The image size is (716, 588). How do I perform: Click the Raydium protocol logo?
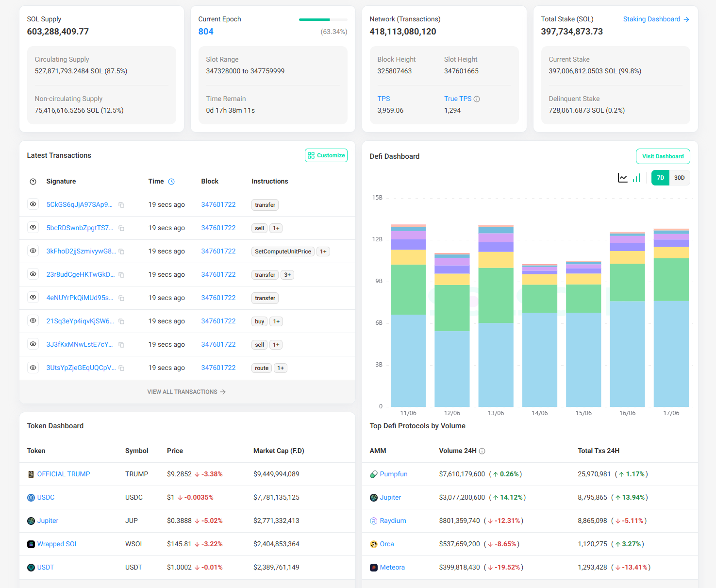[x=374, y=521]
